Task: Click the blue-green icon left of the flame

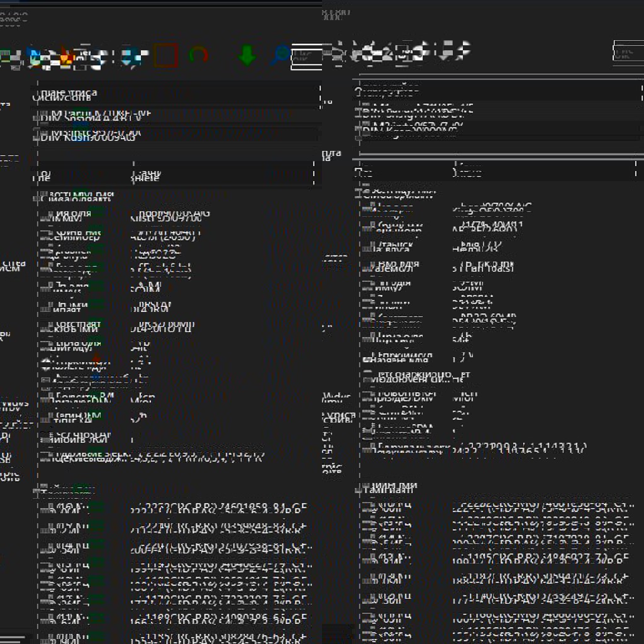Action: (33, 57)
